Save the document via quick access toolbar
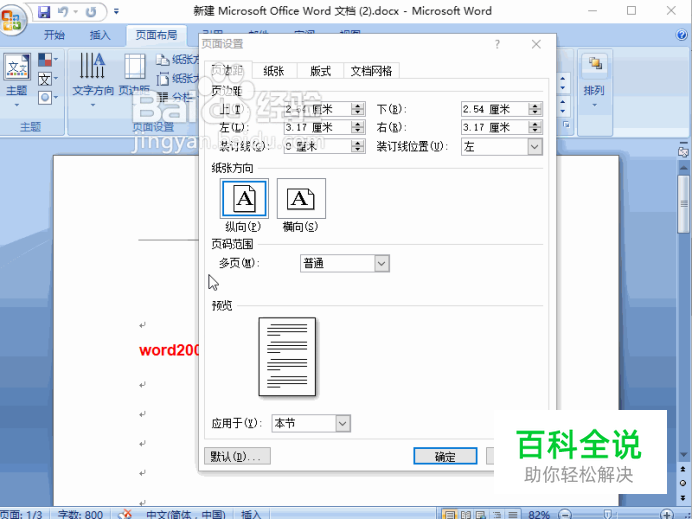692x519 pixels. point(44,11)
